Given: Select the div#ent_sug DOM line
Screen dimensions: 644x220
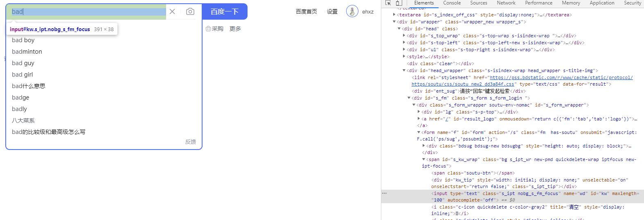Looking at the screenshot, I should coord(469,91).
